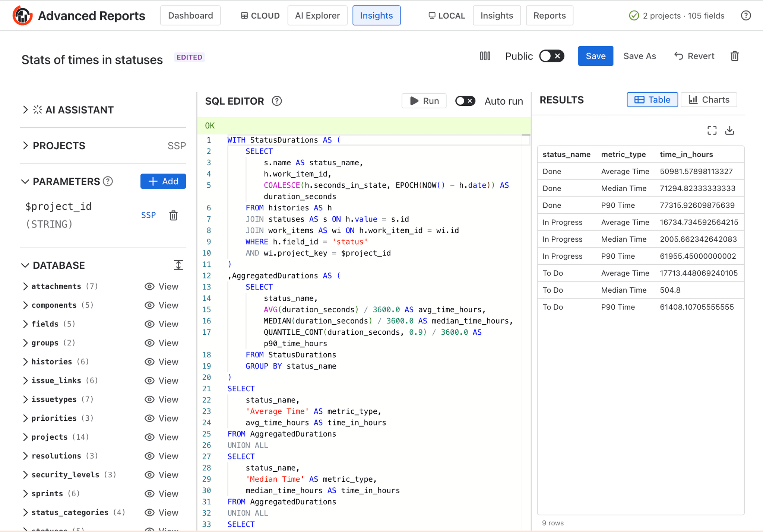
Task: Expand the sprints table tree
Action: coord(25,494)
